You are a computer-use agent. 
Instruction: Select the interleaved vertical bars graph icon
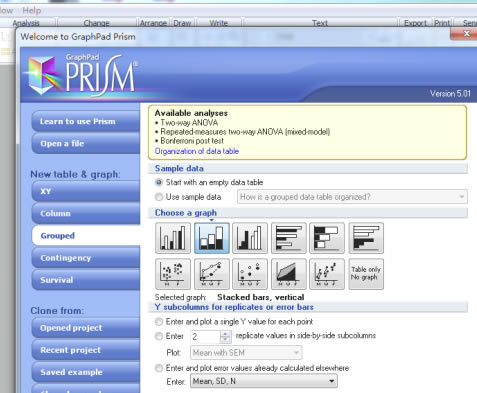click(173, 238)
